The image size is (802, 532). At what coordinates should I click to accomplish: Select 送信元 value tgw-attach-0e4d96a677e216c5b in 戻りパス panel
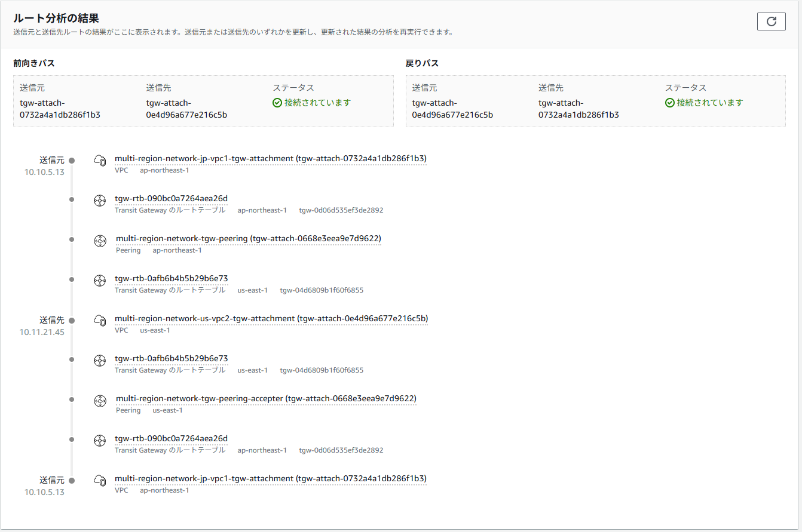point(452,109)
